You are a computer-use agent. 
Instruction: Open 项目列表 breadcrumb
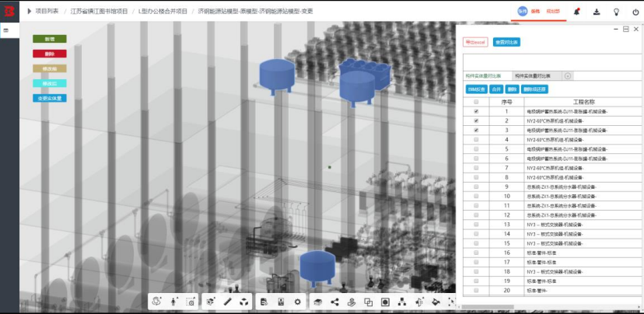pos(47,11)
